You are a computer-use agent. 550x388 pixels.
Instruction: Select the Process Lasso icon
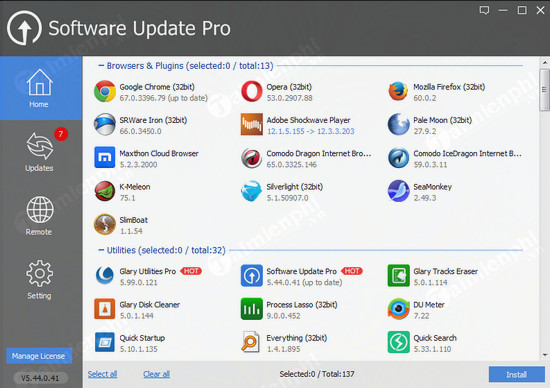coord(251,309)
